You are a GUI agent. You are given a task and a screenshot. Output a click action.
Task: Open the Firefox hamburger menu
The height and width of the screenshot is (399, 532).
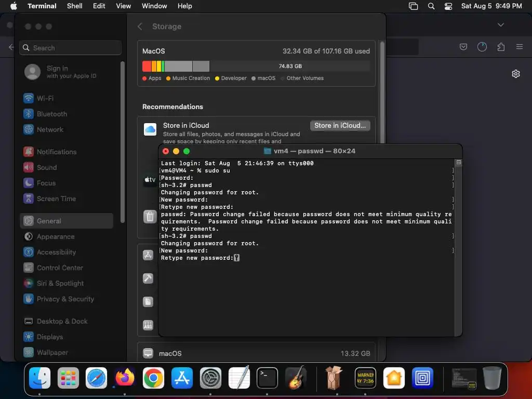520,47
